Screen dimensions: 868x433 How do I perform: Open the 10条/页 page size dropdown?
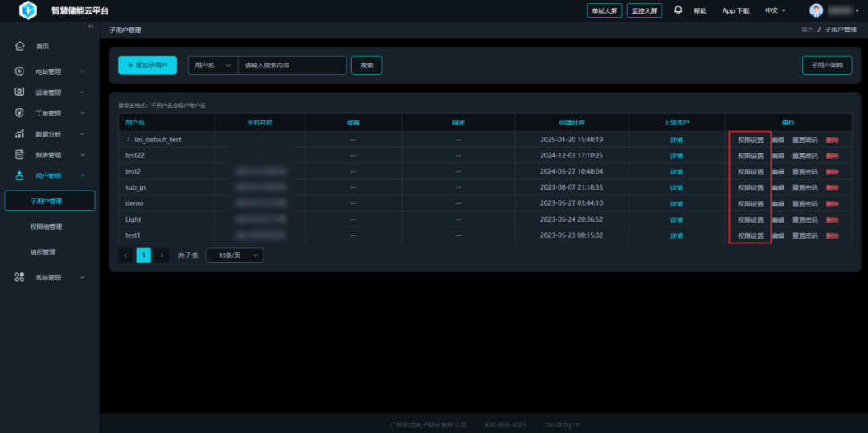[235, 255]
